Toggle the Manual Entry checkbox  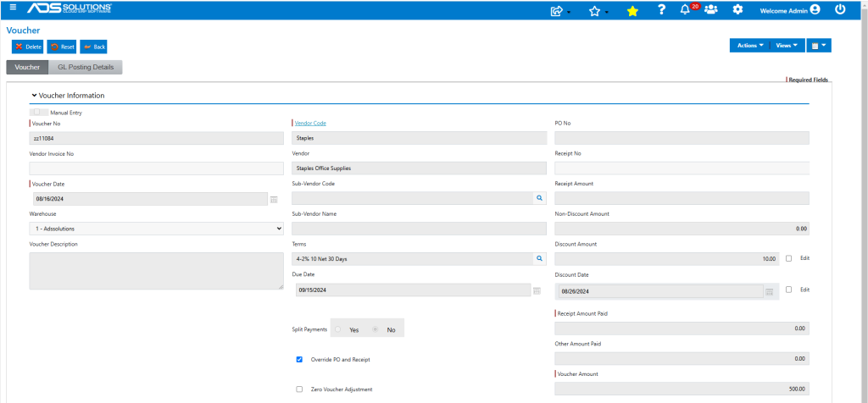[x=37, y=113]
